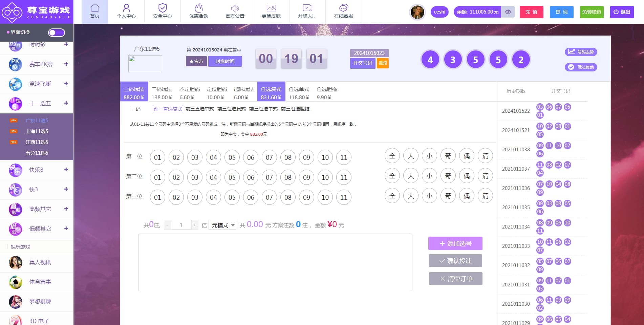Viewport: 644px width, 325px height.
Task: Click the 充值 recharge button
Action: pos(531,12)
